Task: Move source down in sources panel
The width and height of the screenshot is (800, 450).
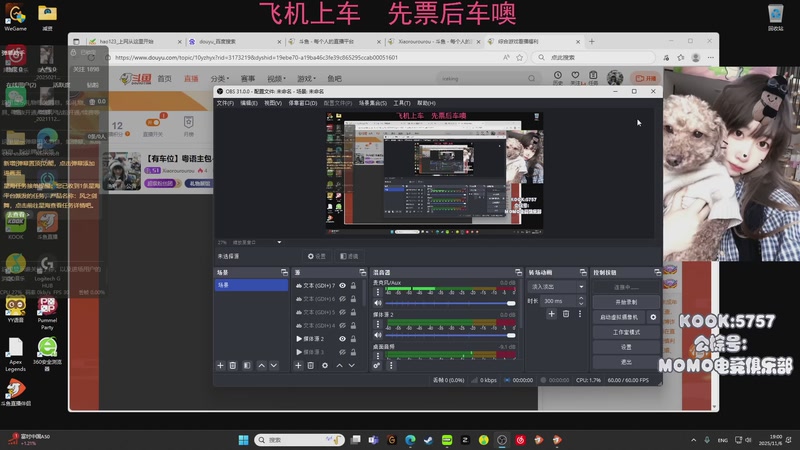Action: pos(352,365)
